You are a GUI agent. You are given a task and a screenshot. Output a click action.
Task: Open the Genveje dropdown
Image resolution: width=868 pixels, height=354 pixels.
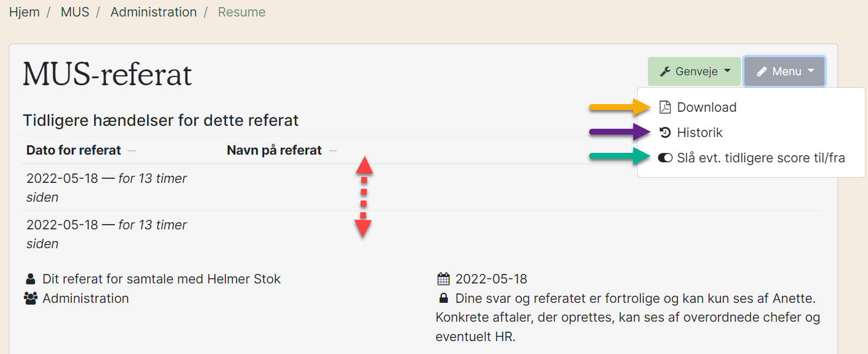point(694,71)
